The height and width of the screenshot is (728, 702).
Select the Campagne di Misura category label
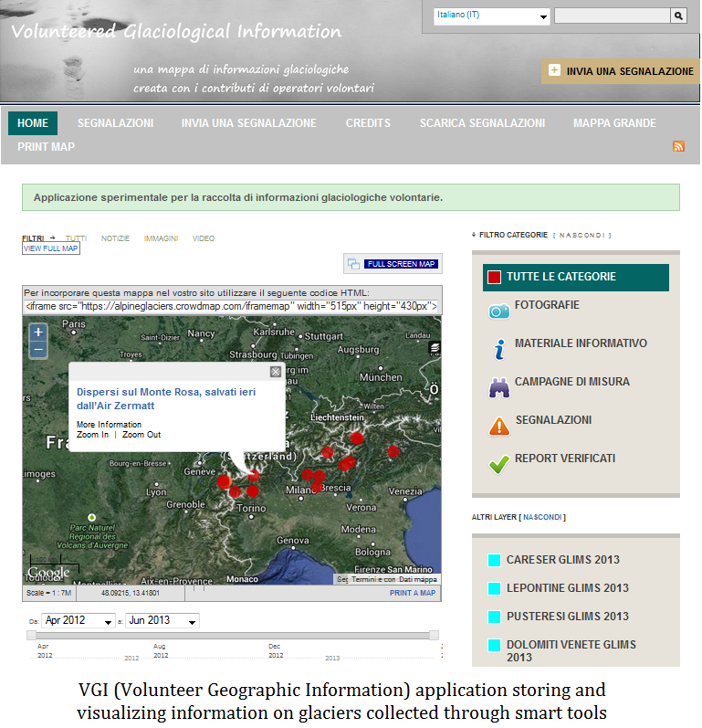point(572,382)
